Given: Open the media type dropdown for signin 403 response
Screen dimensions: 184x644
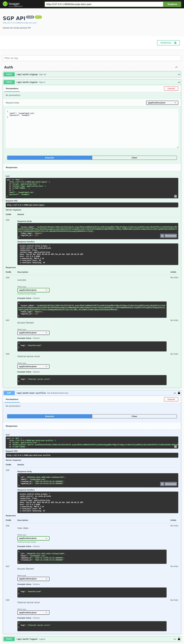Looking at the screenshot, I should tap(33, 333).
